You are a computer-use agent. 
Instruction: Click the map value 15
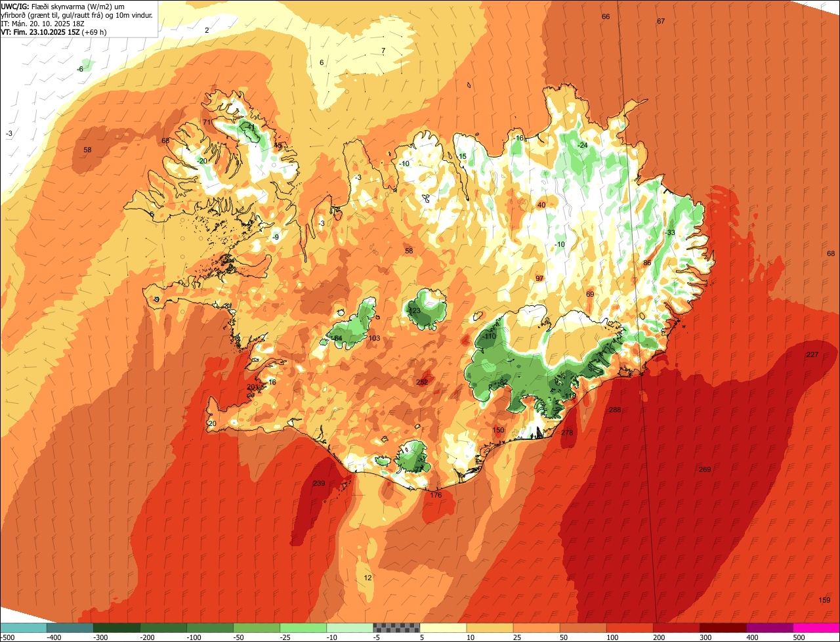[x=463, y=156]
